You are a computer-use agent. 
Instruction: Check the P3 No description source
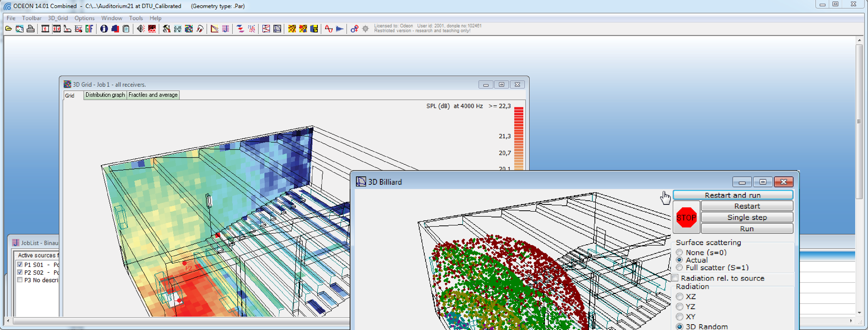pos(20,280)
